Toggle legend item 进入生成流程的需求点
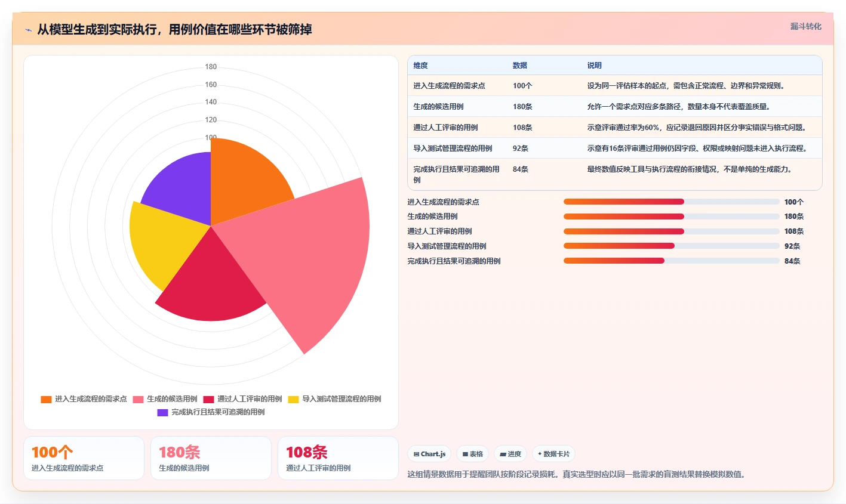This screenshot has height=504, width=846. (x=84, y=399)
